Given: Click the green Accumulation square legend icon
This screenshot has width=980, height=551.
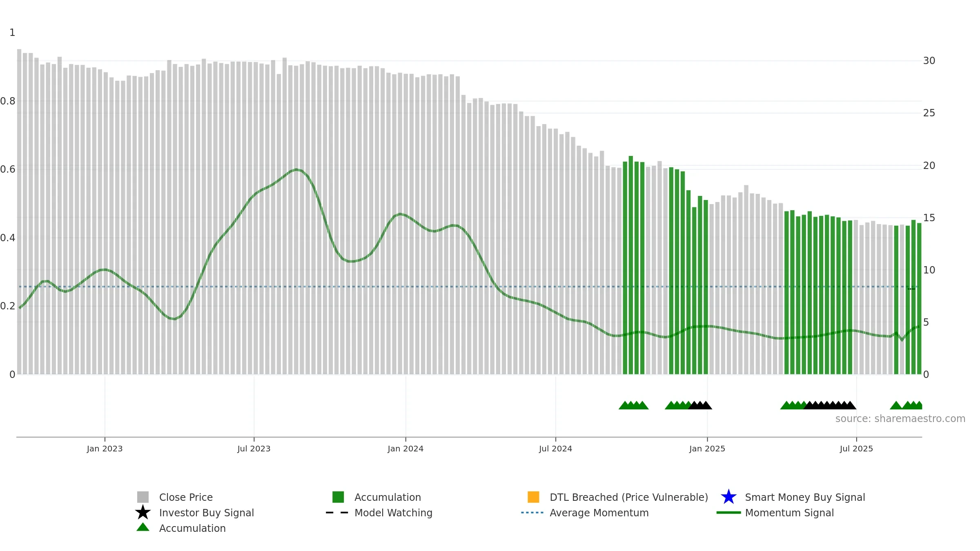Looking at the screenshot, I should tap(338, 497).
